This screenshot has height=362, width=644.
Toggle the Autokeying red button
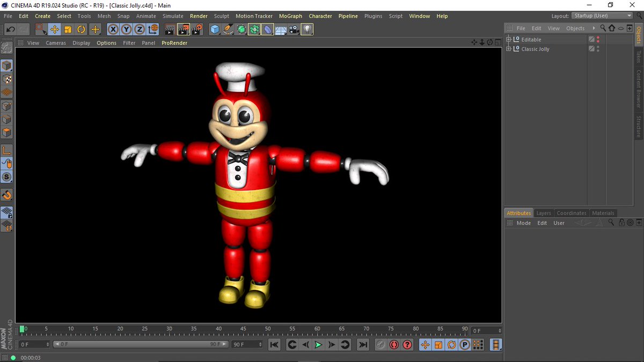pyautogui.click(x=394, y=345)
